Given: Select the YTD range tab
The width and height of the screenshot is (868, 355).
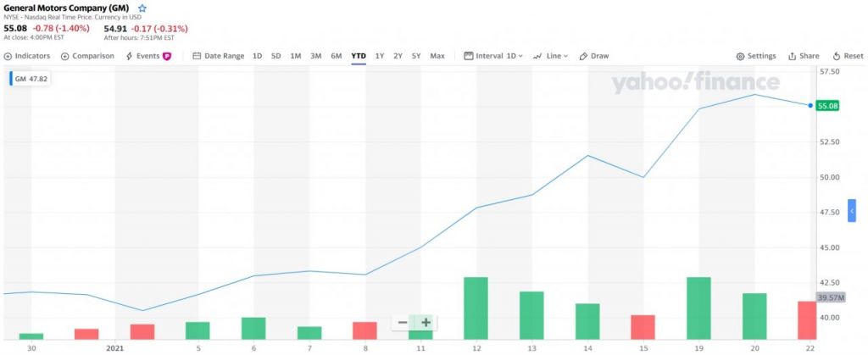Looking at the screenshot, I should coord(359,56).
